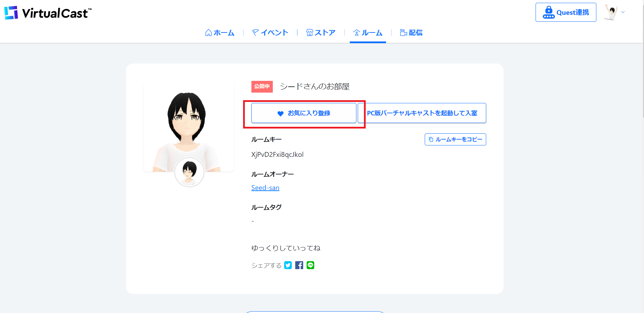Image resolution: width=644 pixels, height=313 pixels.
Task: Share the room on LINE
Action: [x=310, y=265]
